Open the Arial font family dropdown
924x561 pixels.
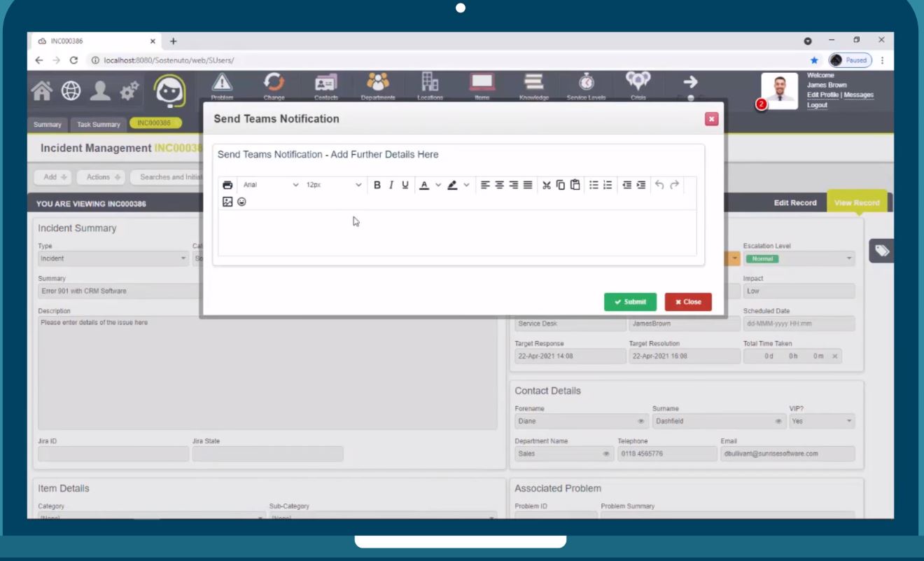pyautogui.click(x=272, y=185)
